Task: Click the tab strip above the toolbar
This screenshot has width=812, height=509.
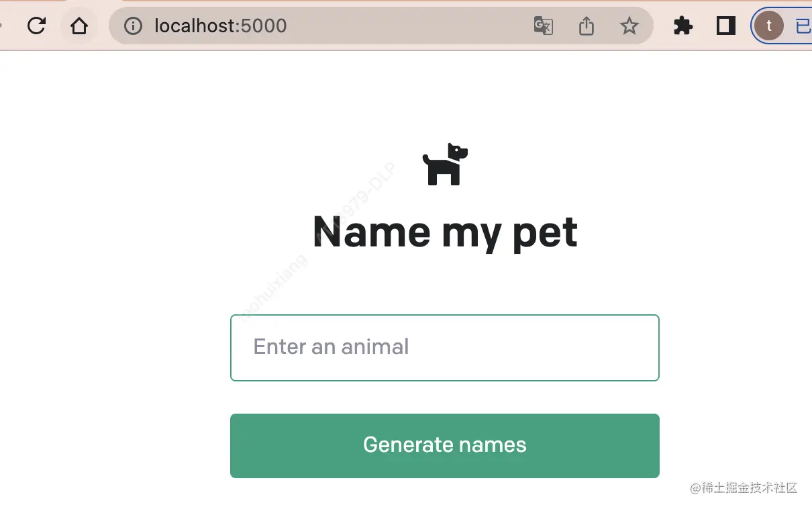Action: click(x=403, y=2)
